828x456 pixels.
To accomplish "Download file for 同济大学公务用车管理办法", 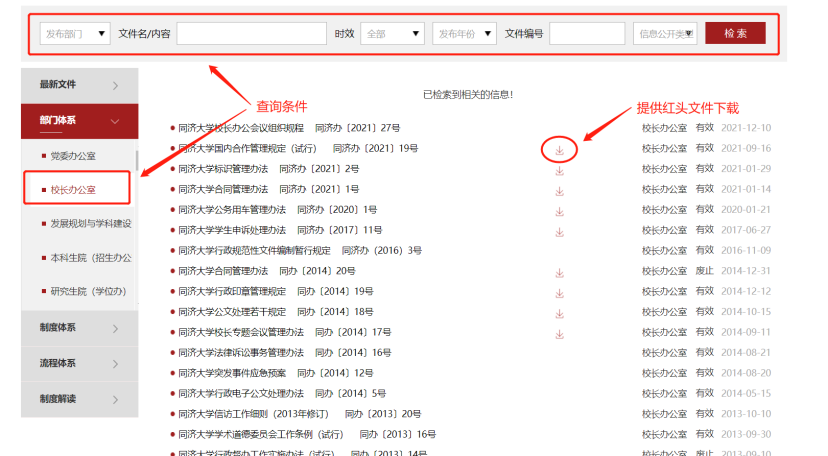I will (559, 212).
